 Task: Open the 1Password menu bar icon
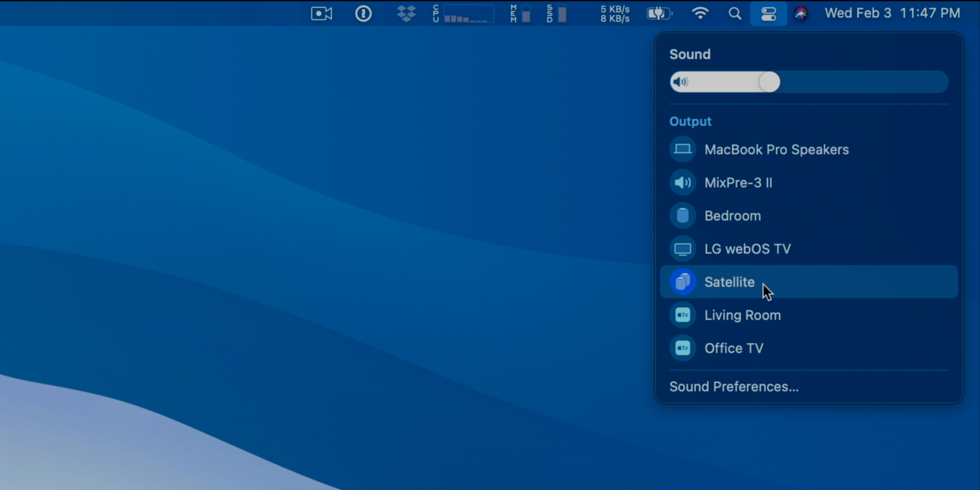click(x=363, y=14)
